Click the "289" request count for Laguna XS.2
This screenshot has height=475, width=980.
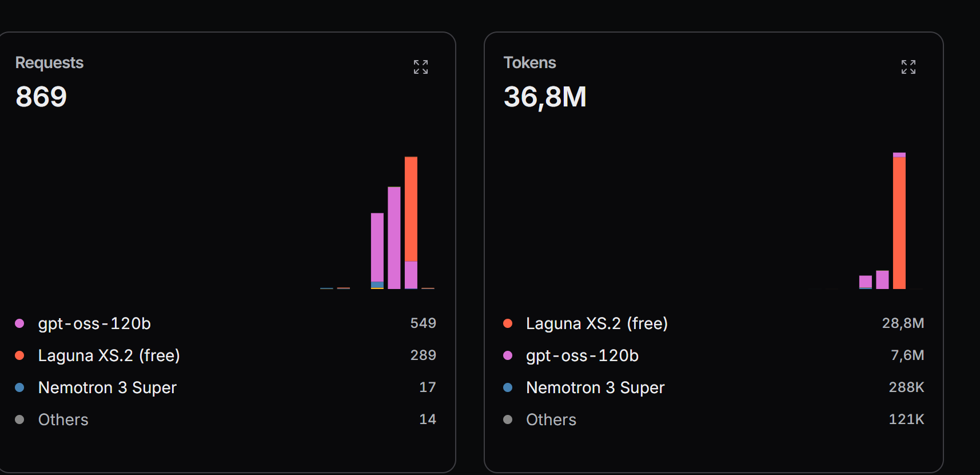pos(423,355)
